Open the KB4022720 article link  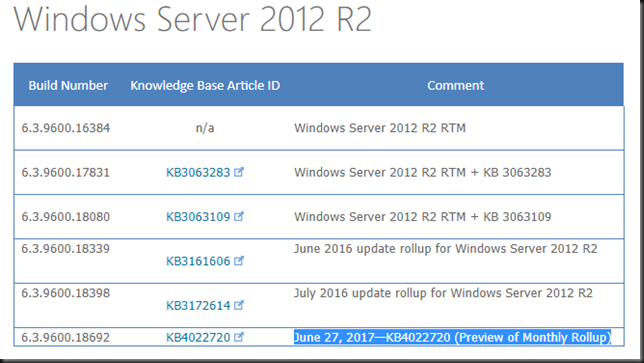pyautogui.click(x=198, y=338)
